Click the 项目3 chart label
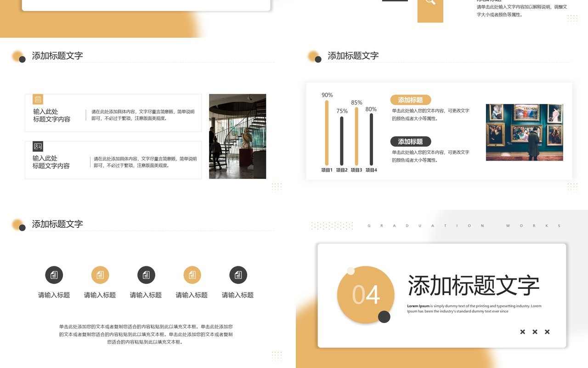 tap(356, 170)
